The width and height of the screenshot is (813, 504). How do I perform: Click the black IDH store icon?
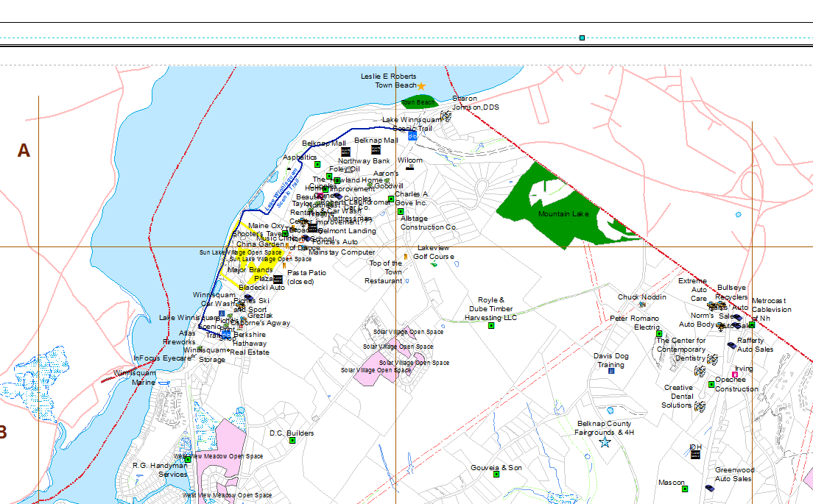[x=695, y=454]
